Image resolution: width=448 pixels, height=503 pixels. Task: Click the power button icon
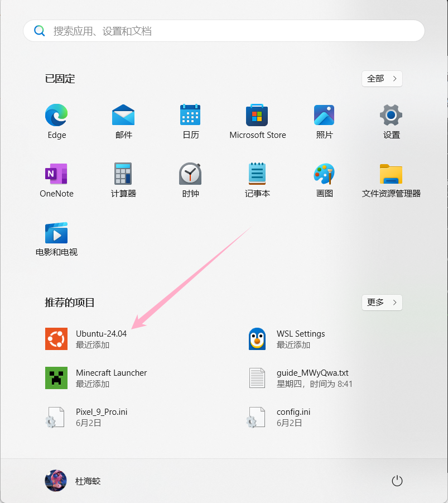pos(397,481)
